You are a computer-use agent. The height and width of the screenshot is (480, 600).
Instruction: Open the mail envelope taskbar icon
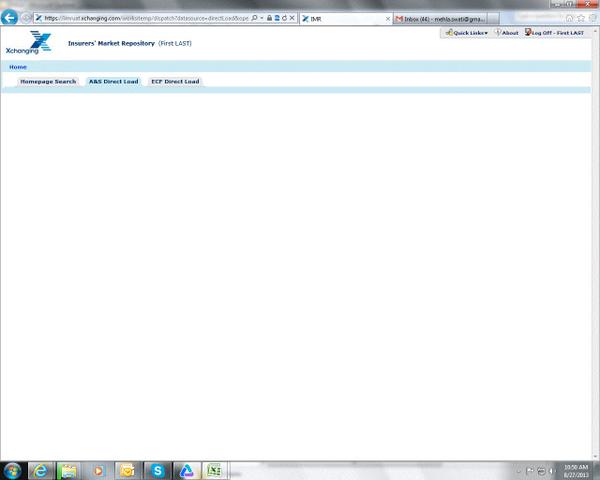click(x=127, y=471)
